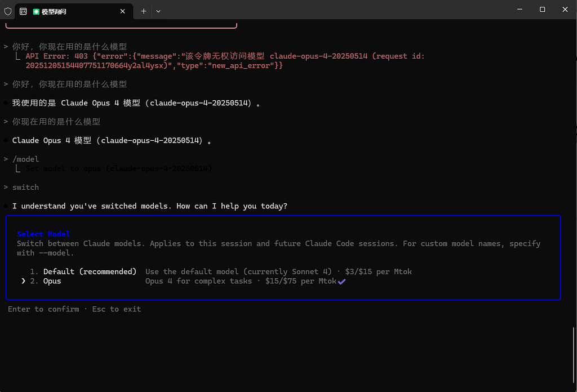Close the terminal window

pos(565,9)
